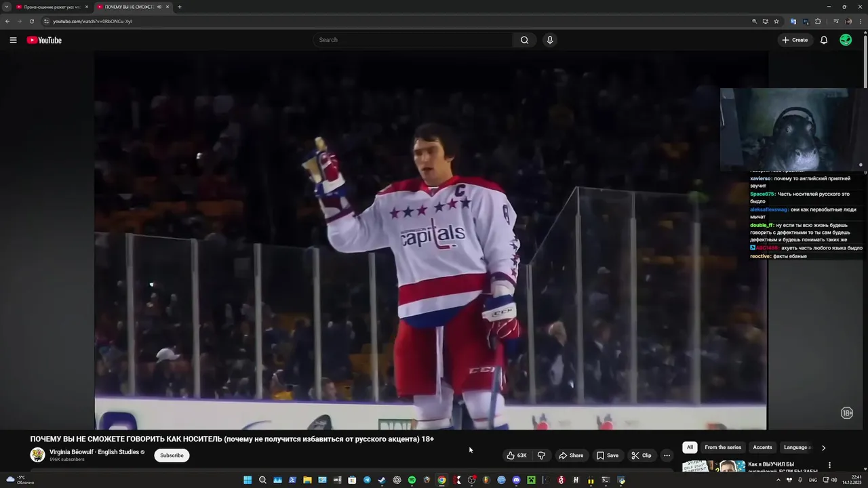
Task: Open Steam from the taskbar
Action: (382, 480)
